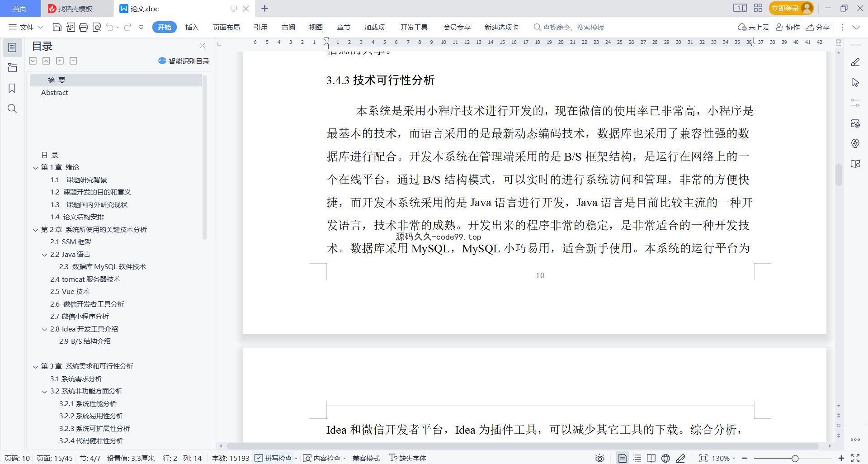Click the more options dots on right sidebar

[855, 439]
